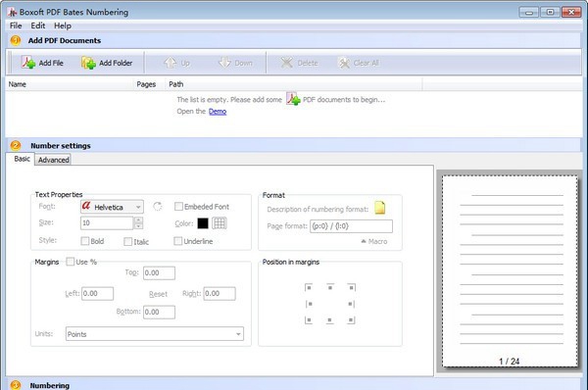Select the bottom-right margin position
588x390 pixels.
351,319
